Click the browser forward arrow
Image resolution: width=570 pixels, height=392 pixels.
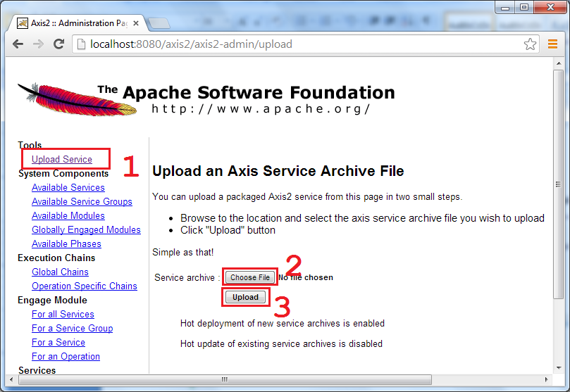point(38,44)
